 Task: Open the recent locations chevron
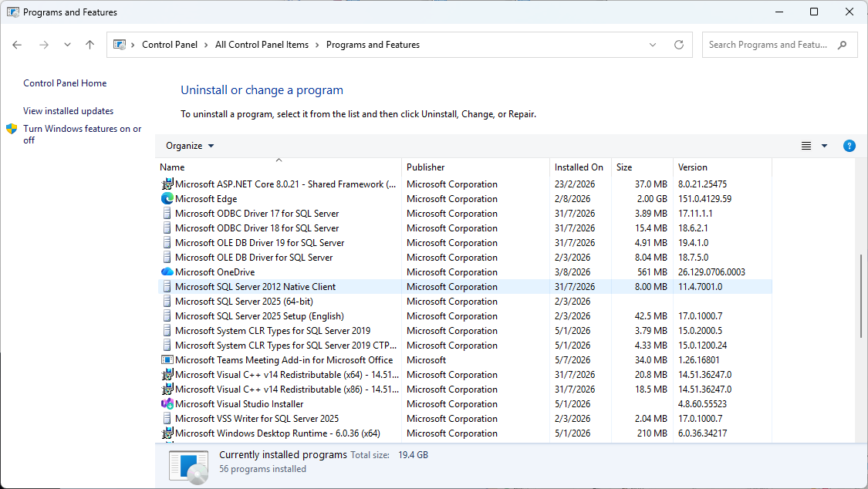67,45
